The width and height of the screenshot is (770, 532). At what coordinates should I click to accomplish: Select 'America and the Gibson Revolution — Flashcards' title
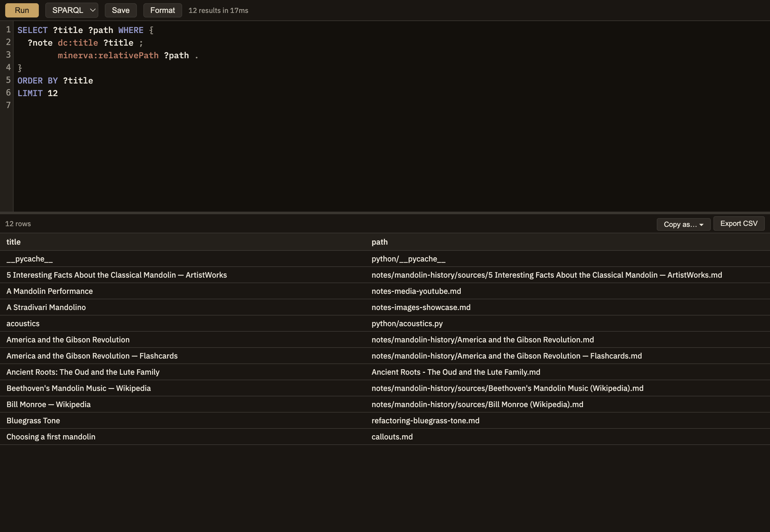pyautogui.click(x=182, y=356)
